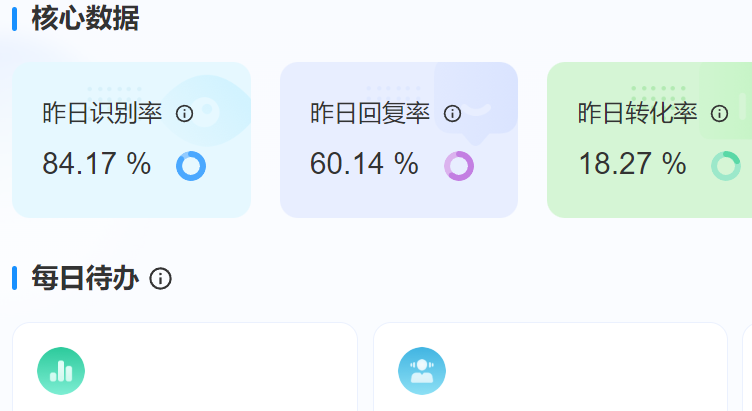Screen dimensions: 752x411
Task: Click the 18.27 % value
Action: coord(632,164)
